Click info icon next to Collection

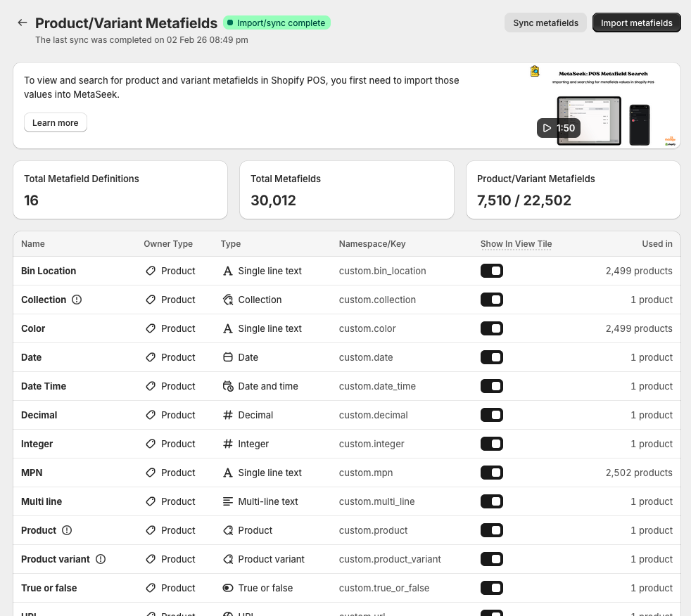[77, 300]
